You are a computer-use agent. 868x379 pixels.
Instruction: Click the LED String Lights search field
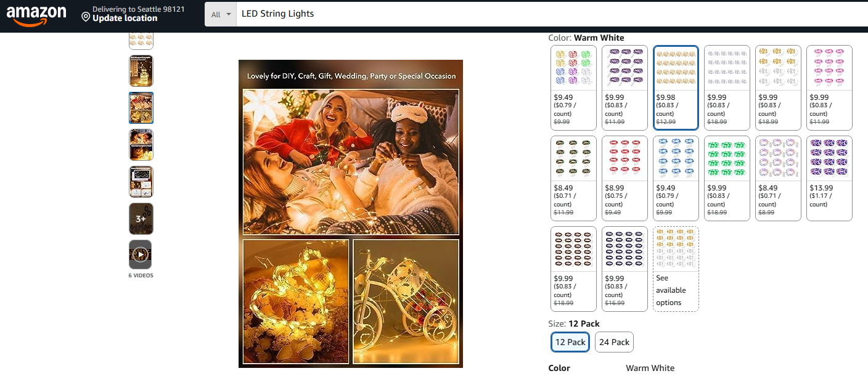552,14
